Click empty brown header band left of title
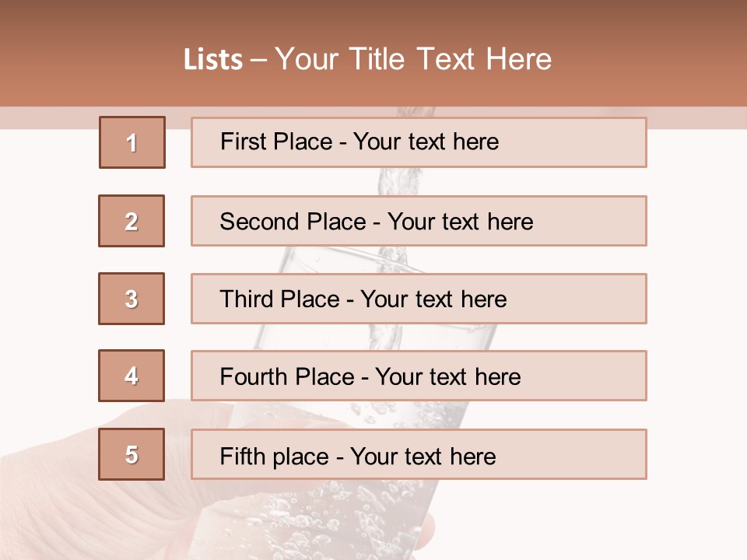747x560 pixels. click(x=78, y=54)
